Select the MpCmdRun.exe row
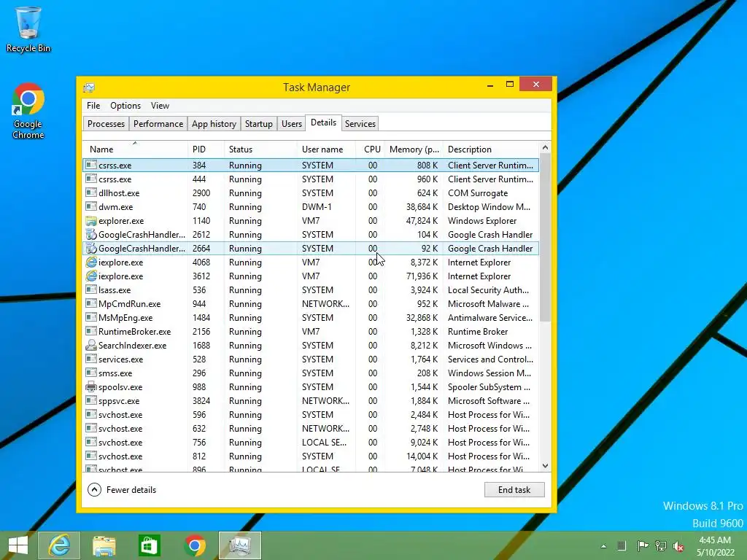The height and width of the screenshot is (560, 747). [x=311, y=304]
